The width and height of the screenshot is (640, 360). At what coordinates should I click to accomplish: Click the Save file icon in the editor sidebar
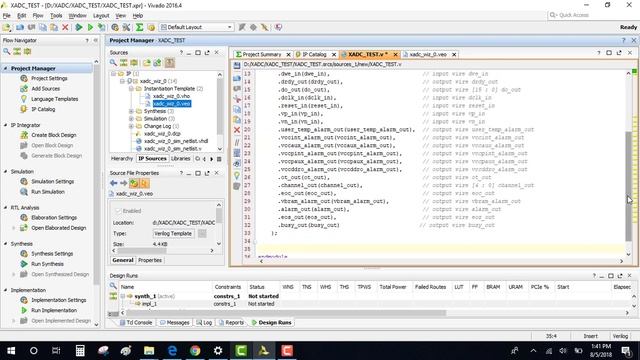tap(237, 65)
